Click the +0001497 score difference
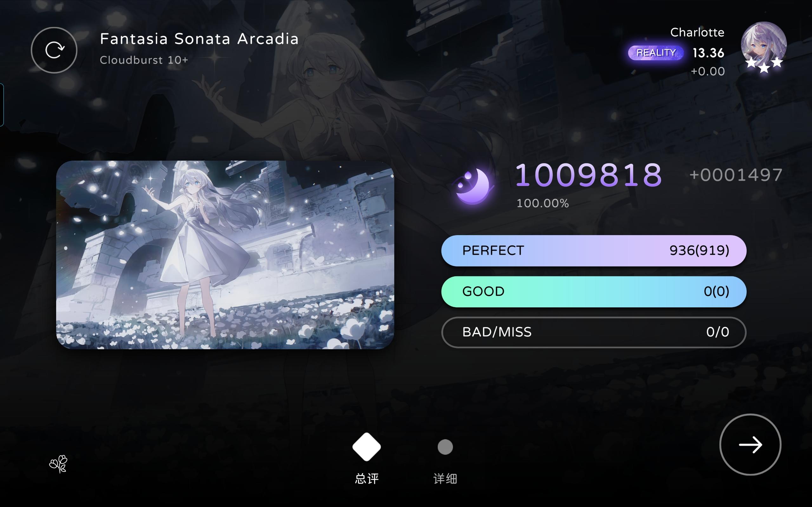 click(x=736, y=175)
